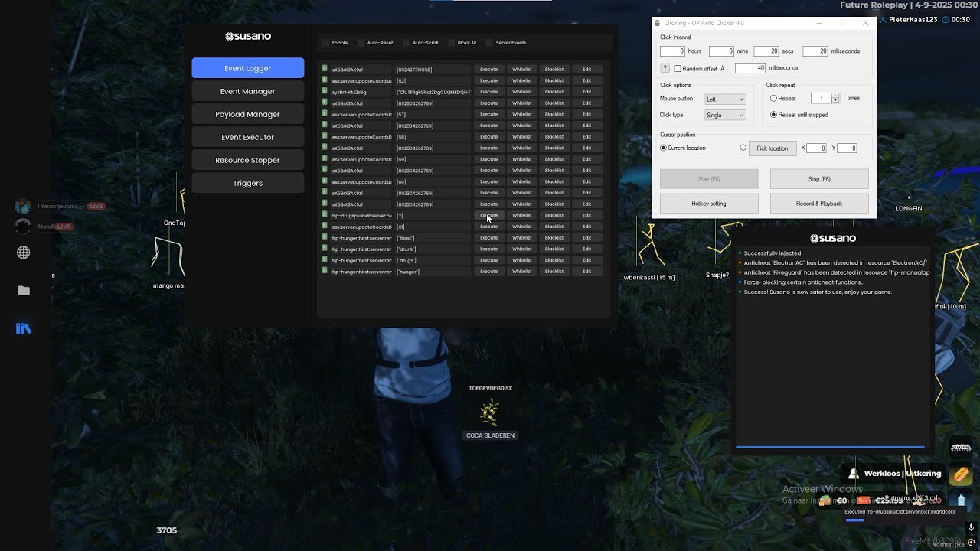Click the Pick location button
This screenshot has height=551, width=980.
click(772, 148)
